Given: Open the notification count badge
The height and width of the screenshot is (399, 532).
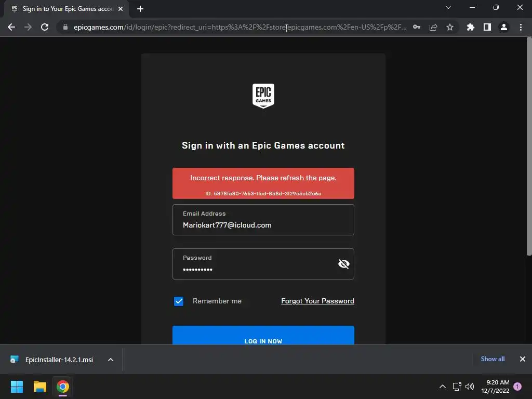Looking at the screenshot, I should tap(517, 387).
